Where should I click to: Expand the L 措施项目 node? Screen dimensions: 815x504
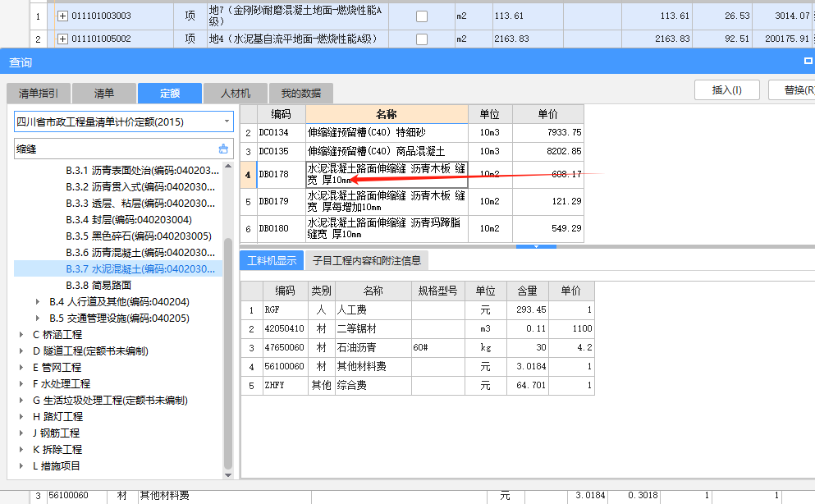click(21, 466)
